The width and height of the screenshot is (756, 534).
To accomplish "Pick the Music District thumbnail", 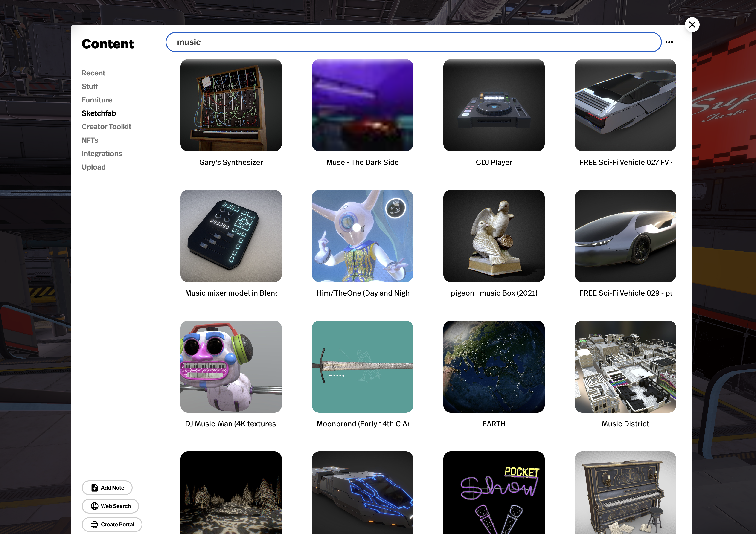I will tap(625, 366).
